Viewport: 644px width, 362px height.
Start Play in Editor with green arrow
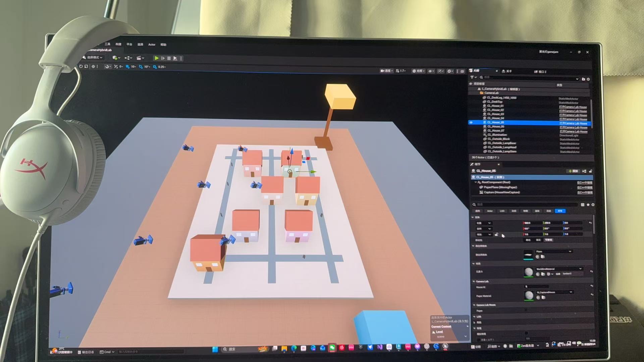(x=157, y=58)
